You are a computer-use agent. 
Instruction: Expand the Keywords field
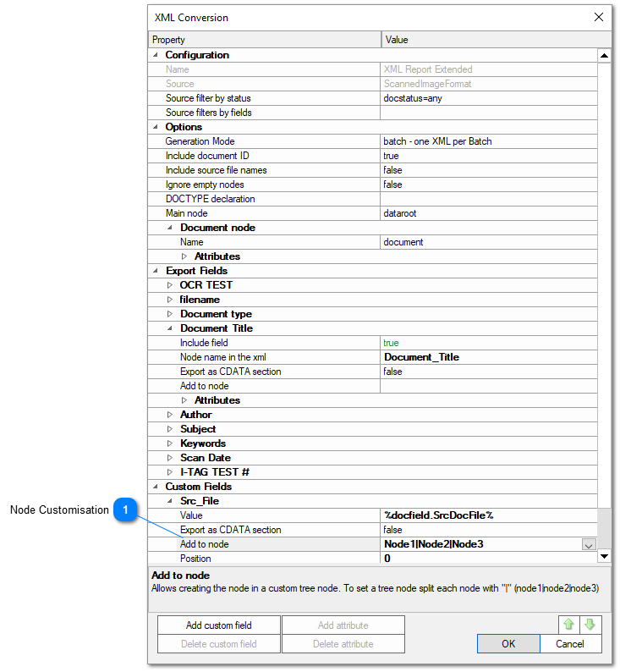(x=170, y=443)
